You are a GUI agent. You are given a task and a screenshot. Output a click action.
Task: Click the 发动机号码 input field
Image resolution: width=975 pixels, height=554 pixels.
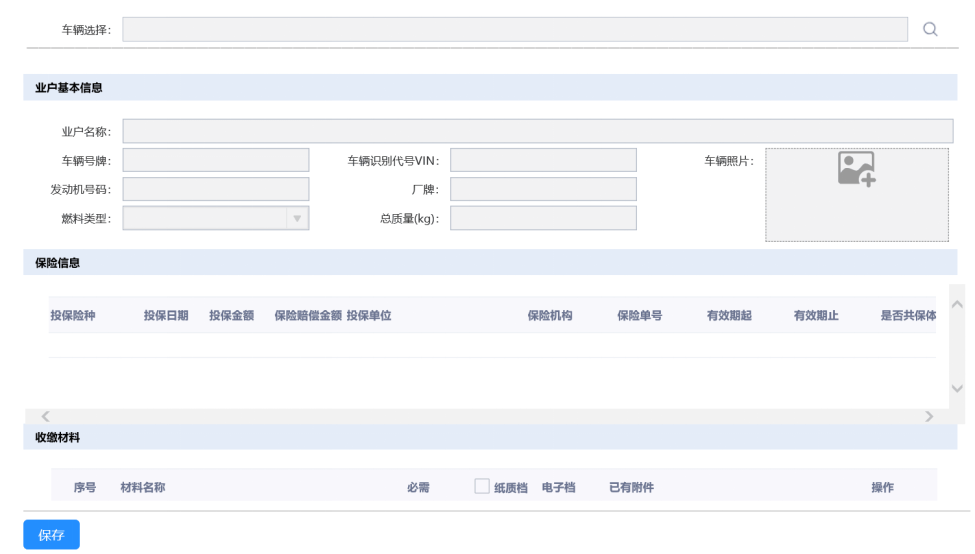tap(216, 189)
